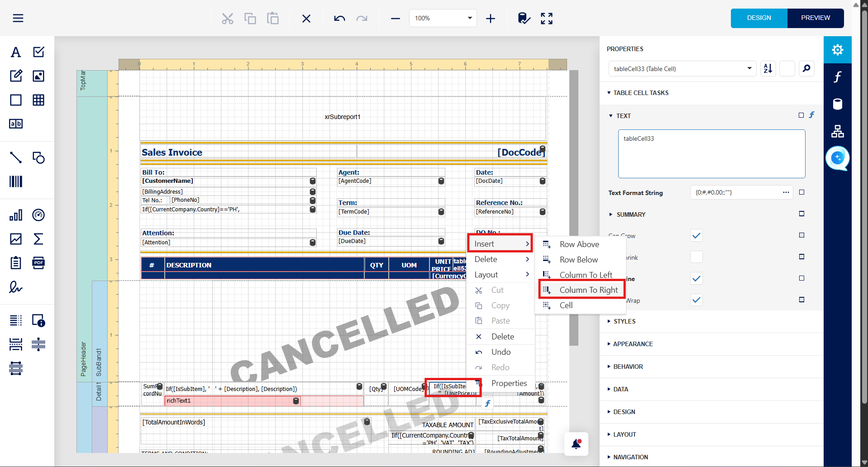Open the Text Format String ellipsis editor

[786, 192]
